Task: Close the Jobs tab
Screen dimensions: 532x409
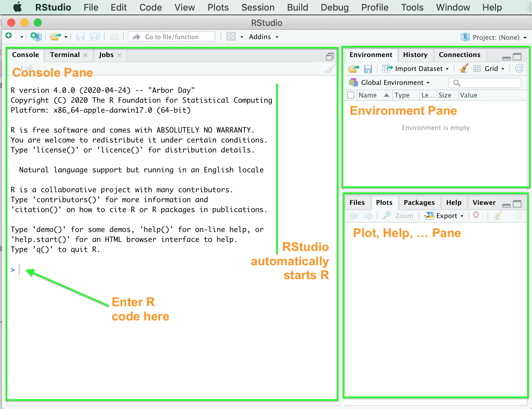Action: click(119, 55)
